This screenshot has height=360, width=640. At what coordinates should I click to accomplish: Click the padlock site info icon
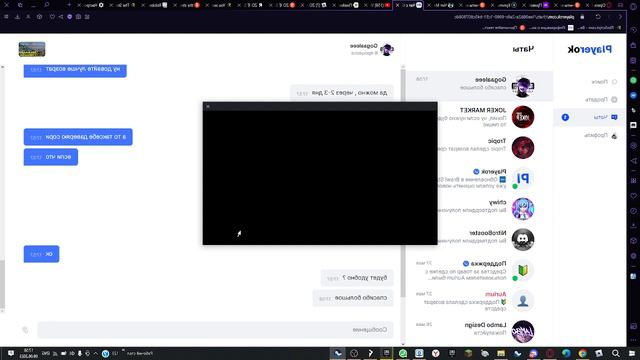pos(582,17)
